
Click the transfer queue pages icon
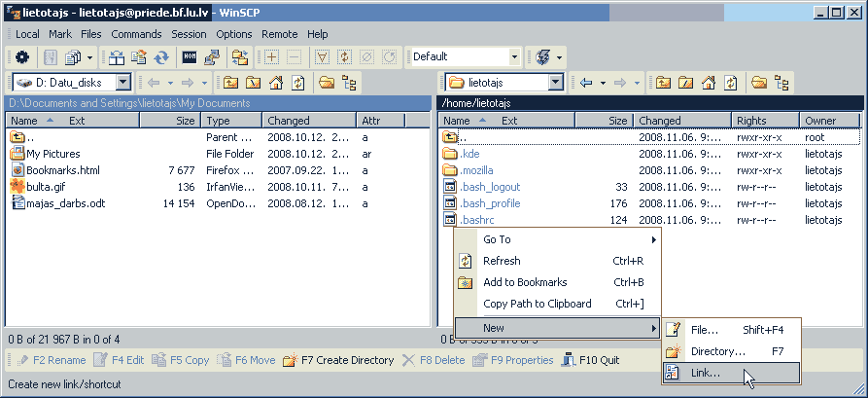pos(73,56)
